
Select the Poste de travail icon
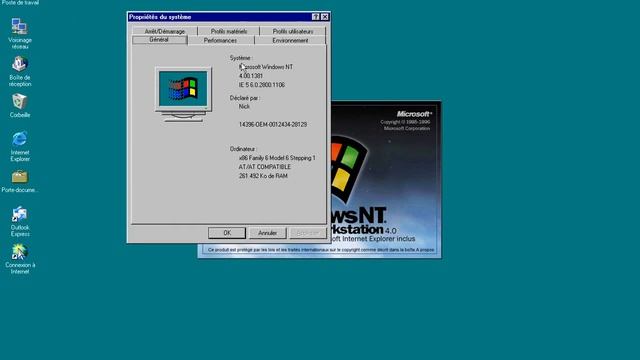tap(20, 2)
